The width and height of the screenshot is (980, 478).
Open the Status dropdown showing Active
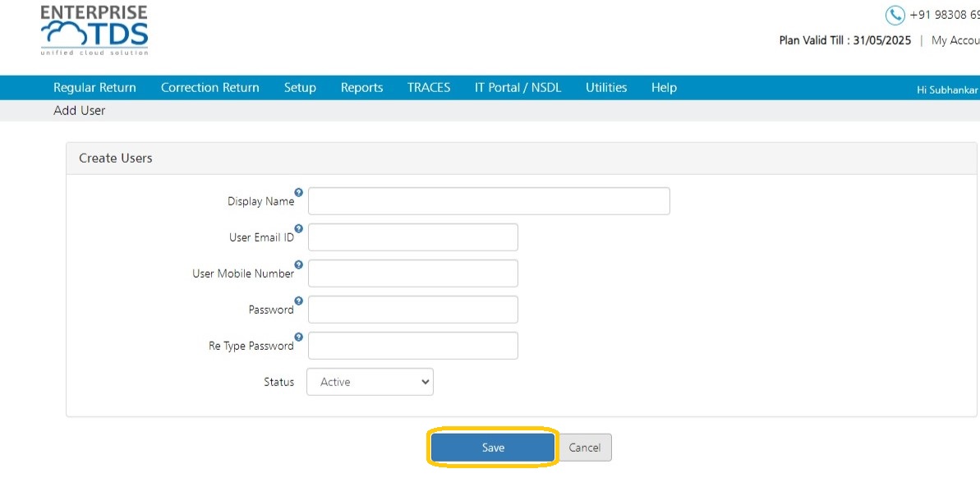tap(370, 382)
